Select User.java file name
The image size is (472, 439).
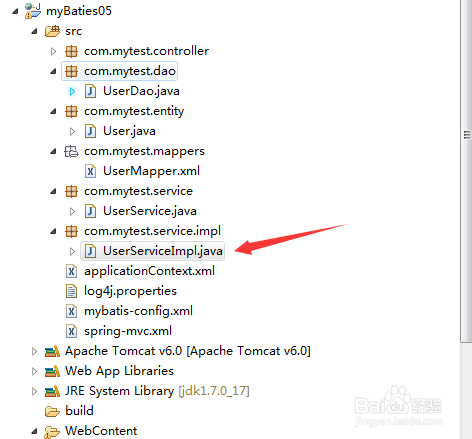pos(129,131)
